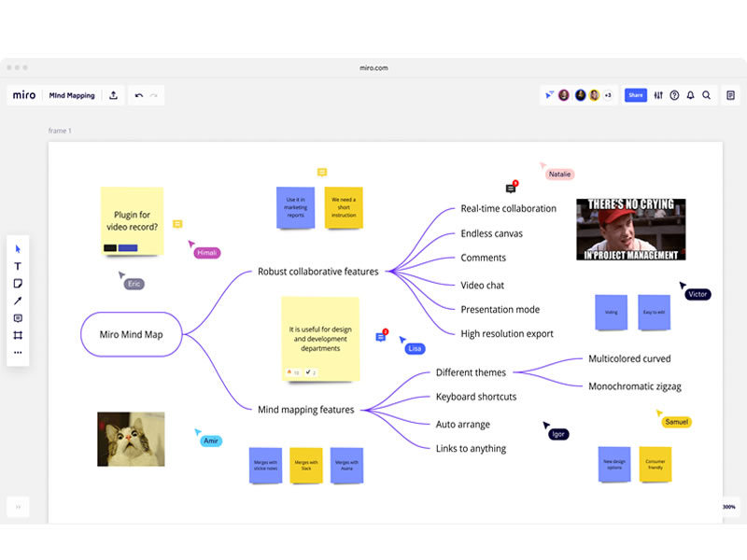Expand the bottom-left panel toggle arrows

click(18, 507)
